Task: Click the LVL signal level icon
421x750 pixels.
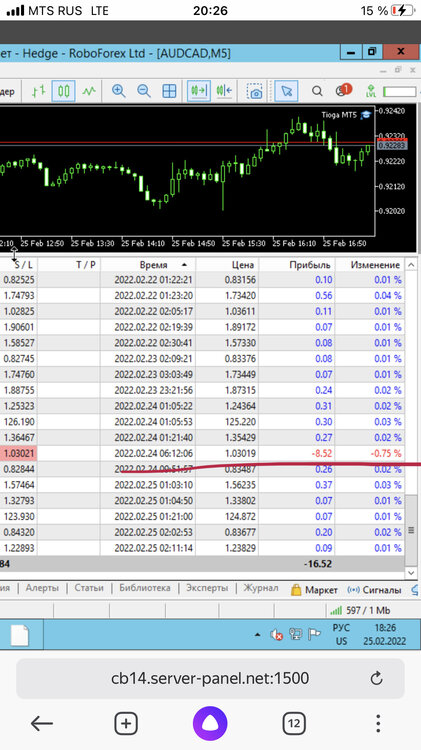Action: click(370, 90)
